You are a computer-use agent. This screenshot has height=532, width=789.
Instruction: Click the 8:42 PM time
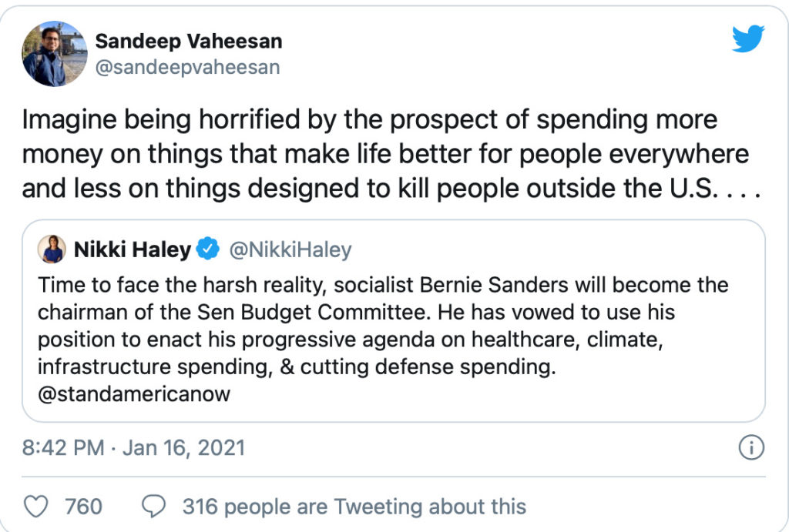62,447
